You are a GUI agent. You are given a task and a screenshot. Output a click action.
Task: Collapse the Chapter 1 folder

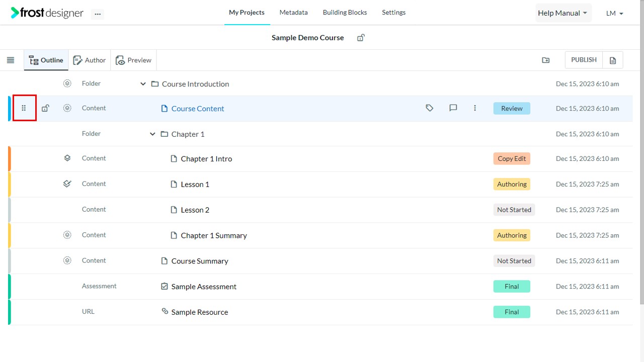tap(152, 134)
